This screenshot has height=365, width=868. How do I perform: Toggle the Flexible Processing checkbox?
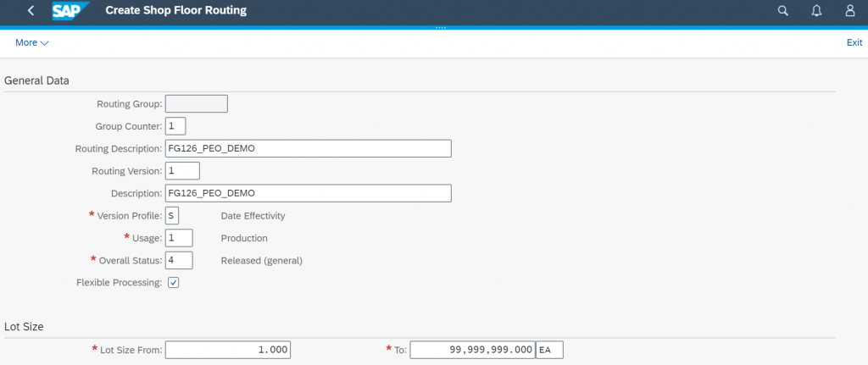click(174, 283)
